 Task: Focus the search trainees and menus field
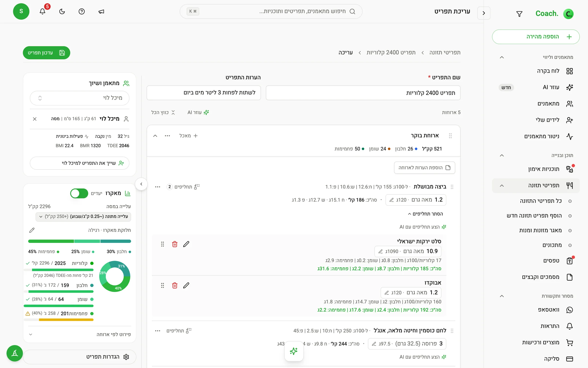[271, 11]
